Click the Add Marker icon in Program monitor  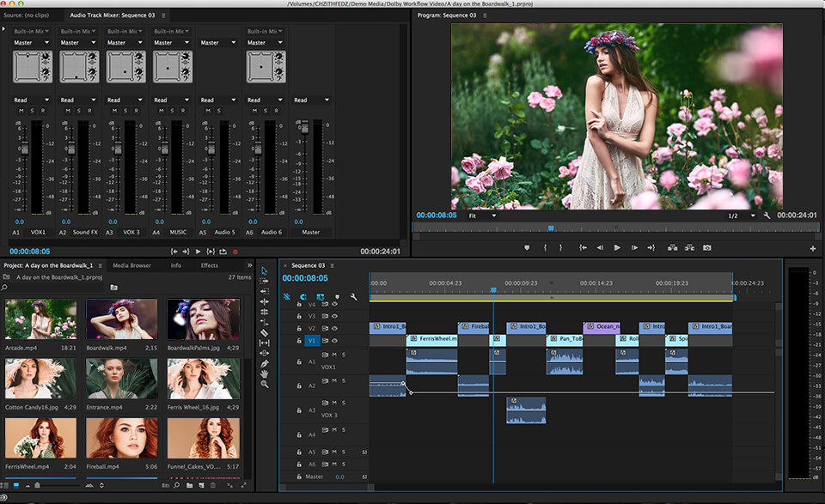tap(526, 247)
